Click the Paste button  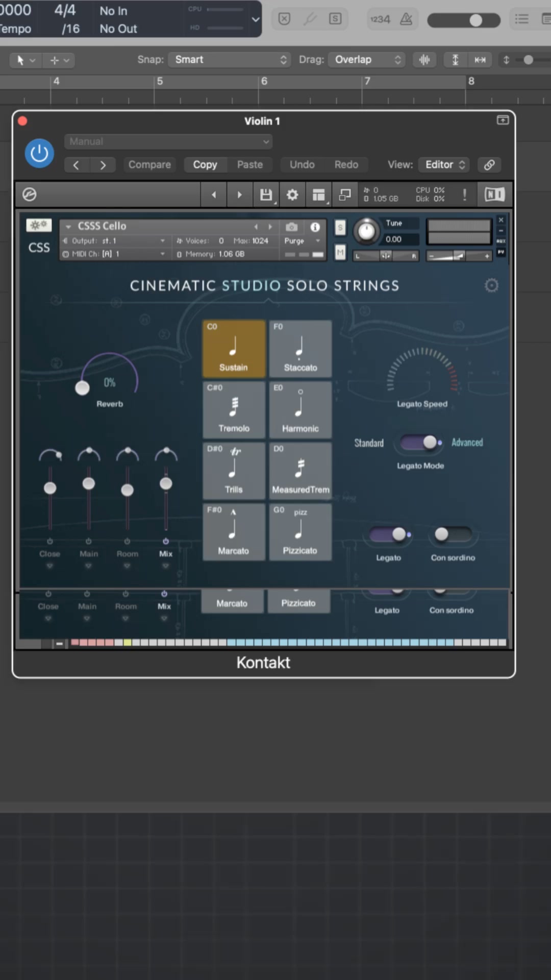[250, 165]
